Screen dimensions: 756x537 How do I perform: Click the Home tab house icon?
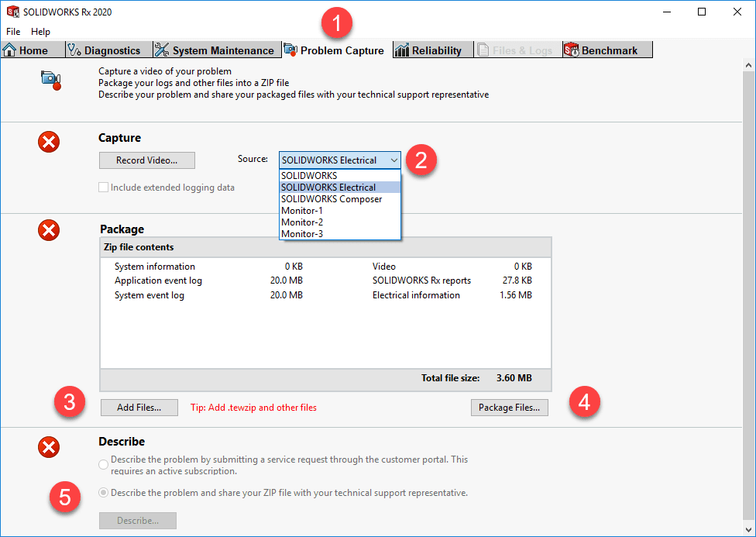(9, 50)
